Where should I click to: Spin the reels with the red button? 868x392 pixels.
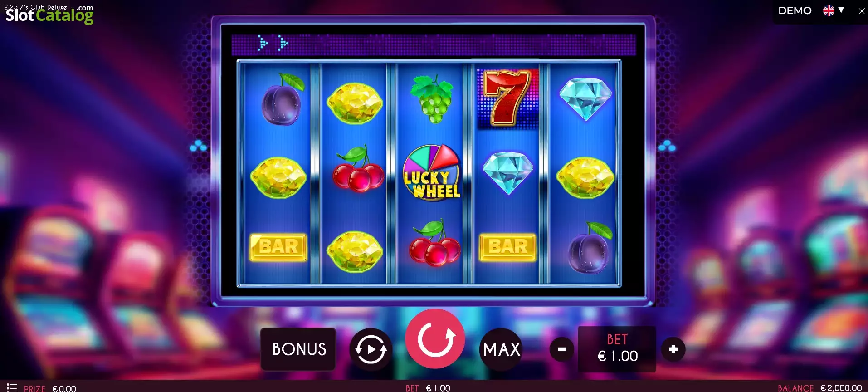click(x=435, y=339)
